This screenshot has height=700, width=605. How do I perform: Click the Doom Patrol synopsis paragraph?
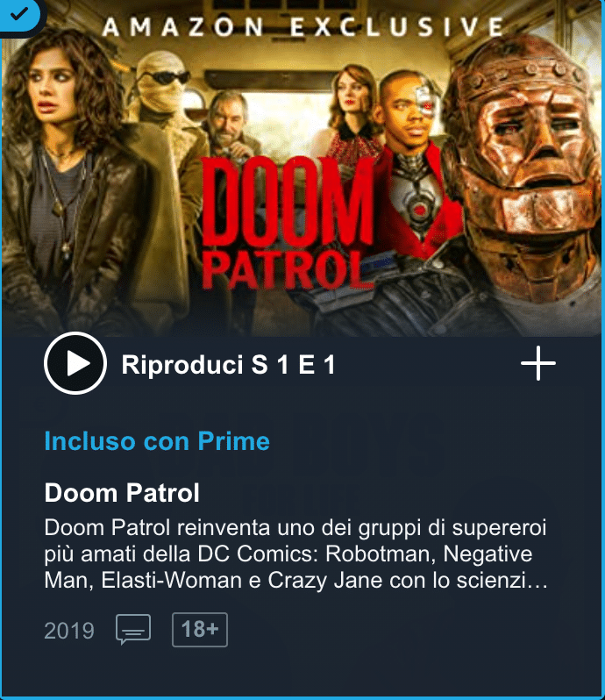pos(296,554)
